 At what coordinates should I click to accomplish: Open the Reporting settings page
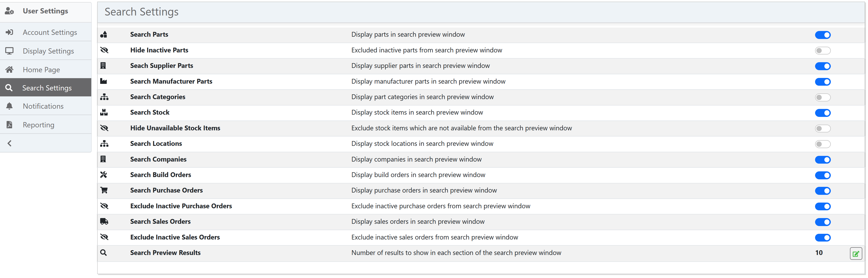point(38,125)
